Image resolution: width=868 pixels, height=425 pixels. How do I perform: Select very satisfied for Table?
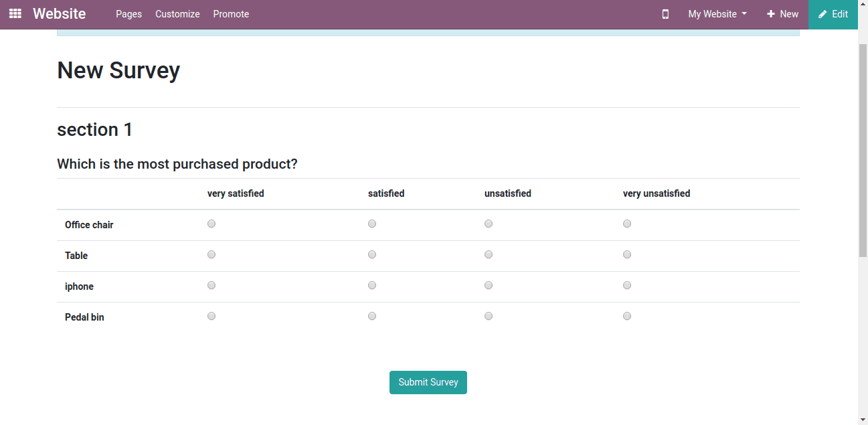(x=211, y=254)
